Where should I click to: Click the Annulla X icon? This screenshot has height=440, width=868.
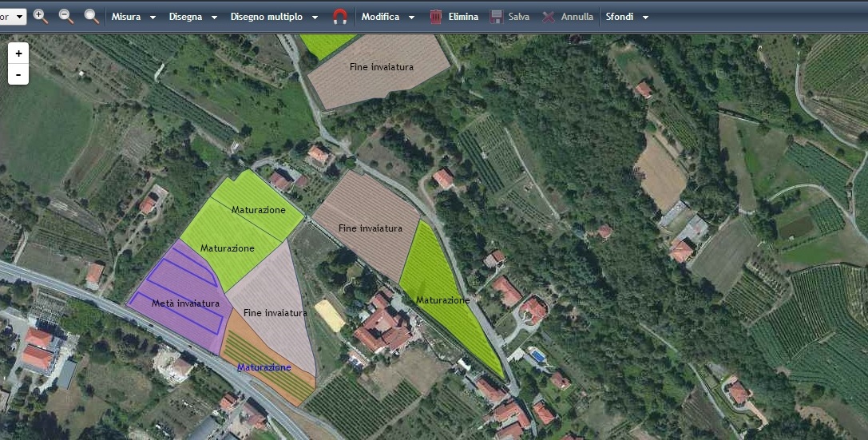click(x=549, y=17)
